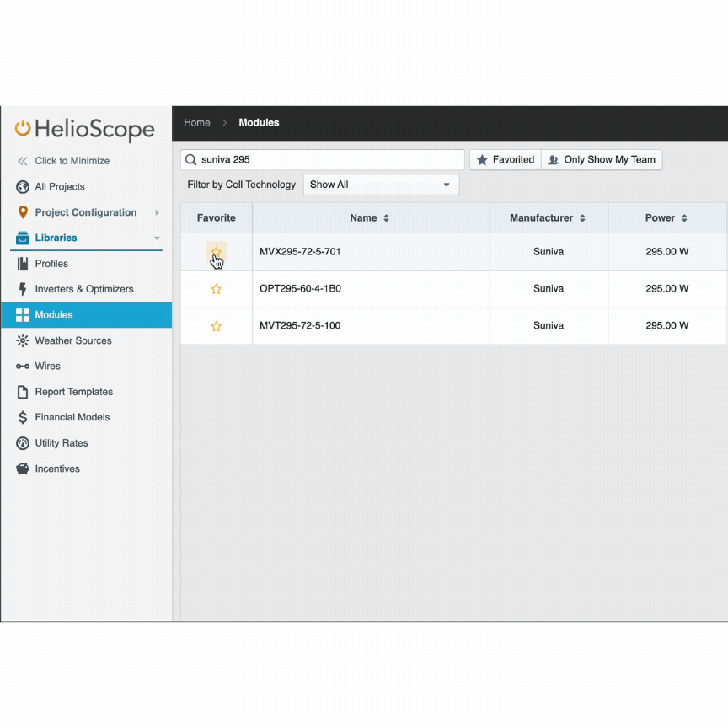Collapse the Libraries section arrow
Viewport: 728px width, 728px height.
pyautogui.click(x=157, y=238)
